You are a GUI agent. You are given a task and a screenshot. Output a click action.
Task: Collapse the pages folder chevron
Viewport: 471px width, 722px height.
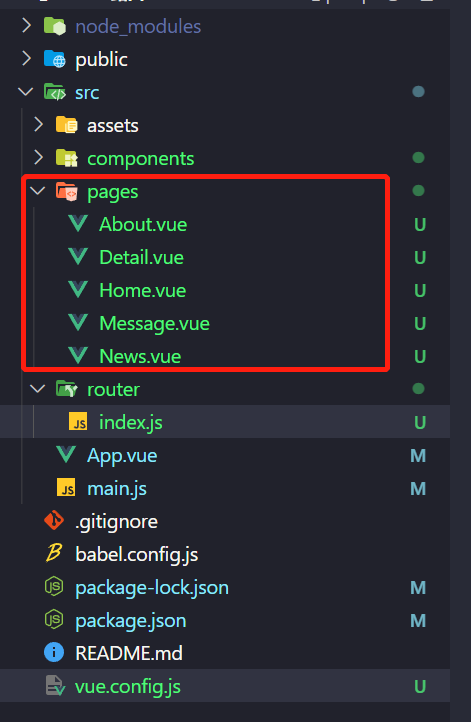(38, 191)
